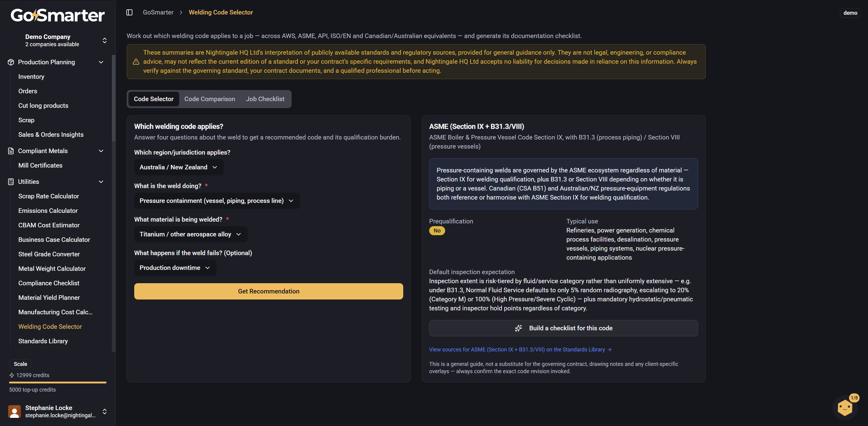Open the weld failure consequence dropdown
Screen dimensions: 868x426
click(175, 267)
